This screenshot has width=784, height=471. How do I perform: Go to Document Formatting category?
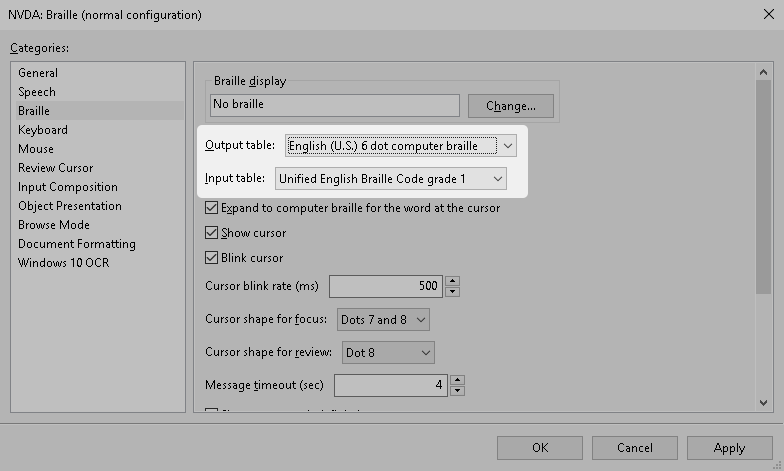(76, 244)
